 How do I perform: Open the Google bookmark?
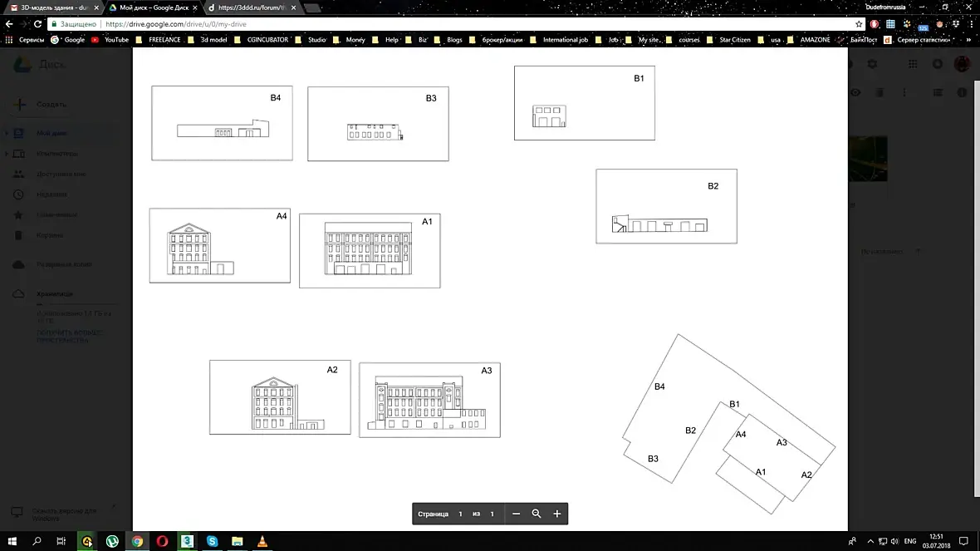67,39
